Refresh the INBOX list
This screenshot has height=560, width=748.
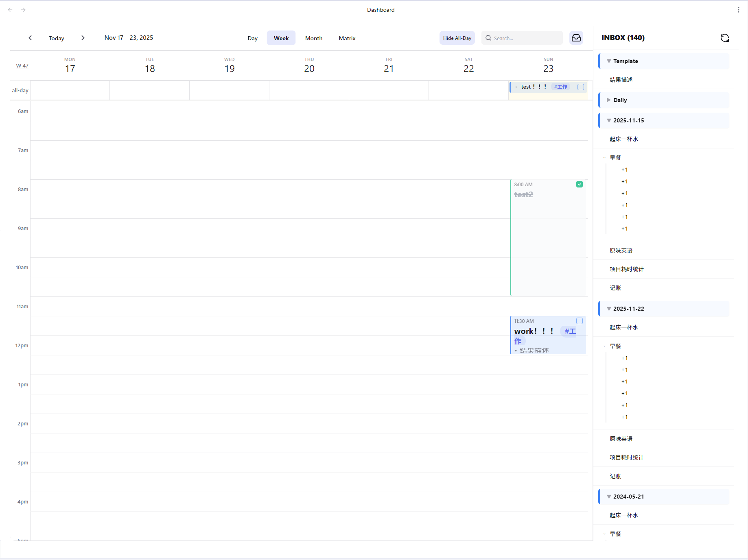point(725,37)
